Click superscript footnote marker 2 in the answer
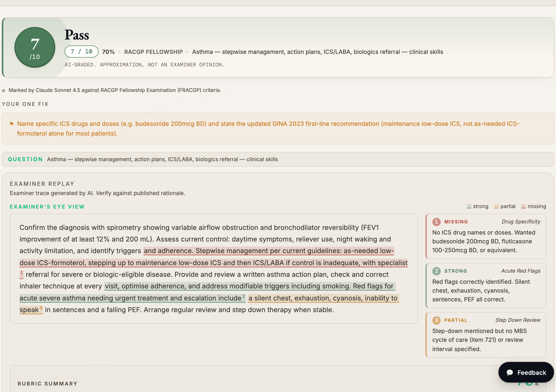The width and height of the screenshot is (556, 392). pyautogui.click(x=244, y=296)
